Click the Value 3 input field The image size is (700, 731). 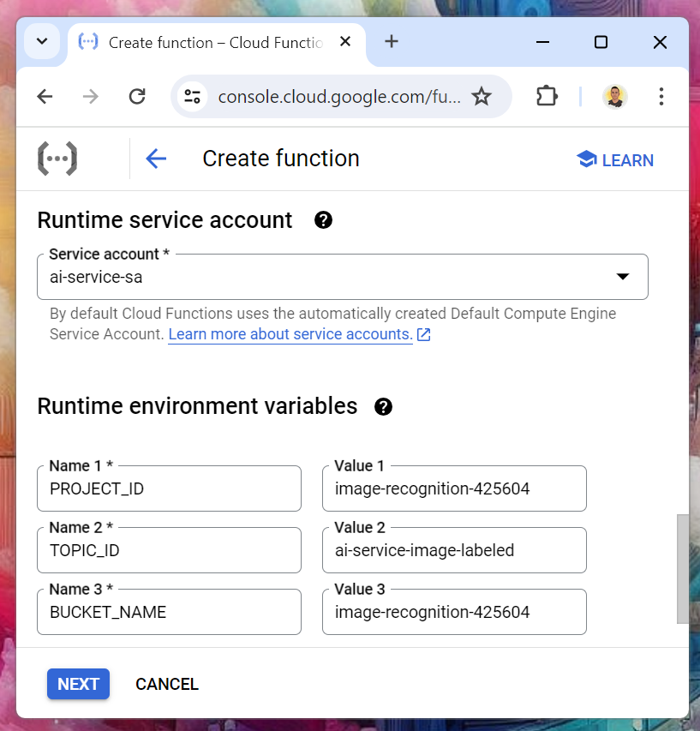[454, 613]
